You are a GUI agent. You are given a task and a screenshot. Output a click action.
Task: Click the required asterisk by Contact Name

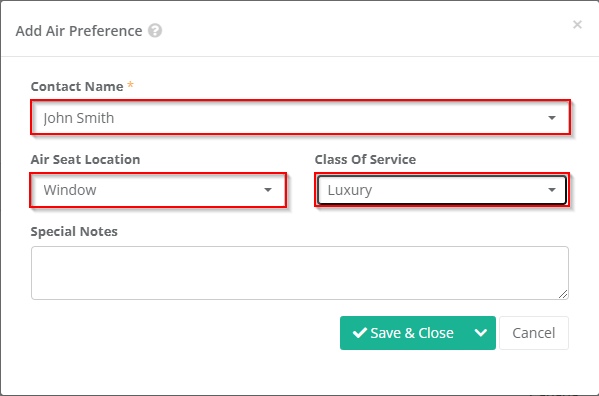click(x=131, y=84)
